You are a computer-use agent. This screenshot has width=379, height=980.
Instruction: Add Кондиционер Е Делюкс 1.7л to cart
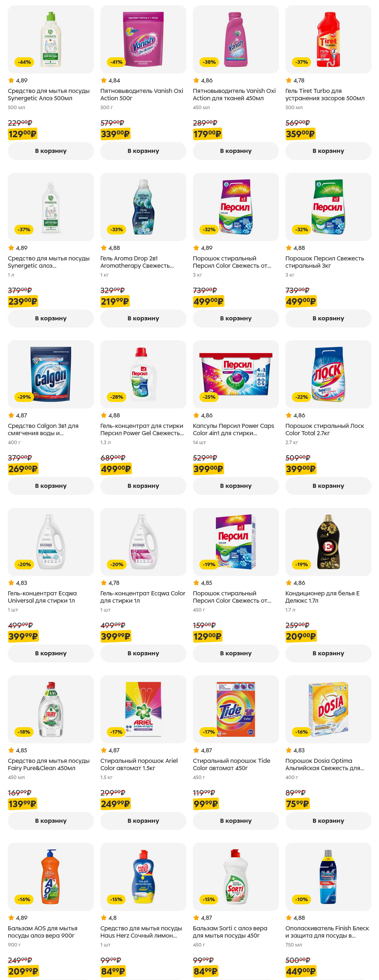coord(328,653)
